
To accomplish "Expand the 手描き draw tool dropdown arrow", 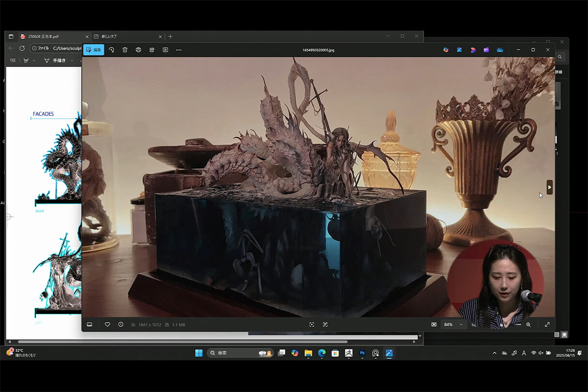I will pyautogui.click(x=72, y=60).
